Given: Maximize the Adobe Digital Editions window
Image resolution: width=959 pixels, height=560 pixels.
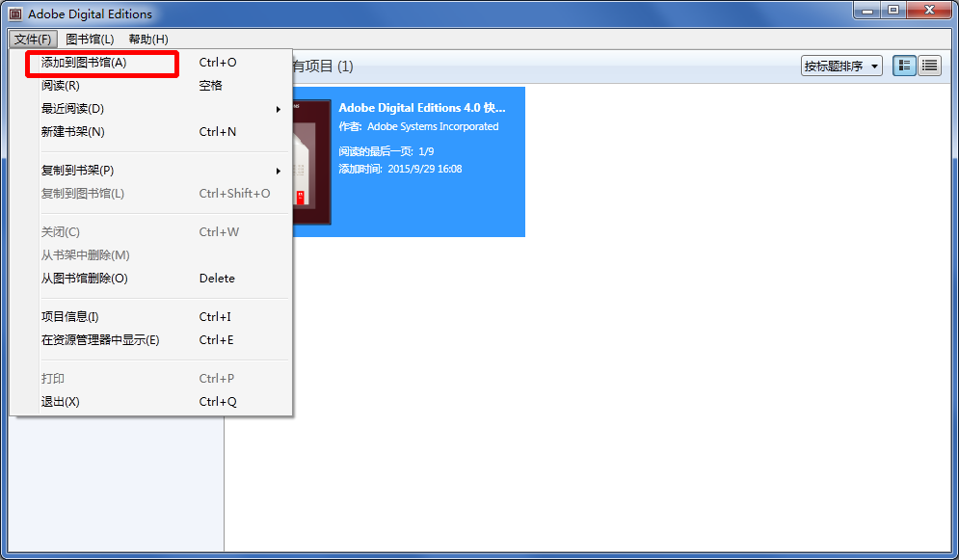Looking at the screenshot, I should [x=893, y=10].
